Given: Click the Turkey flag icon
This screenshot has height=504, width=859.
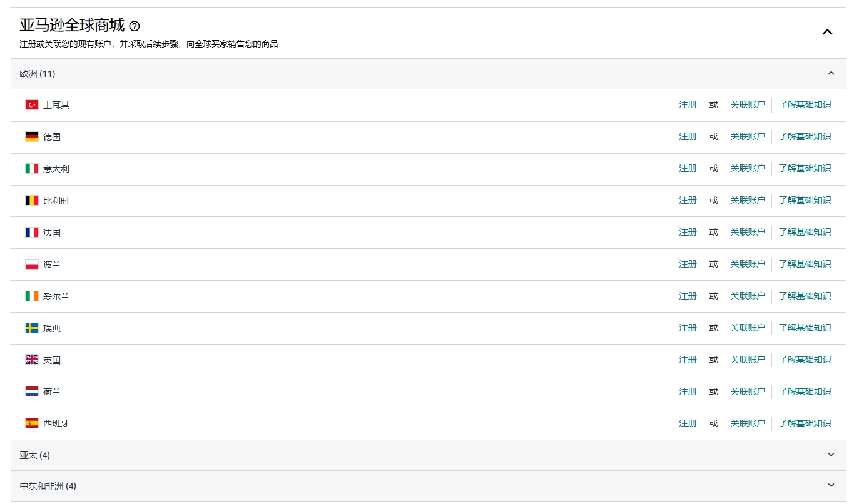Looking at the screenshot, I should click(x=32, y=105).
